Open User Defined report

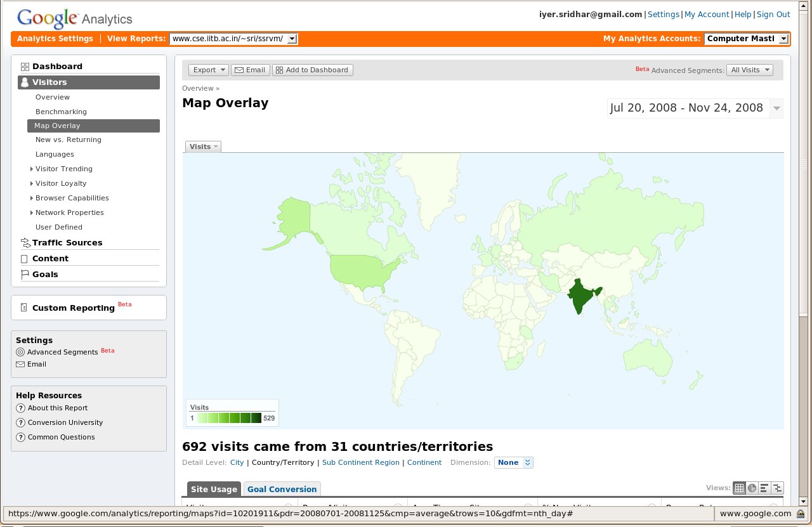point(59,227)
